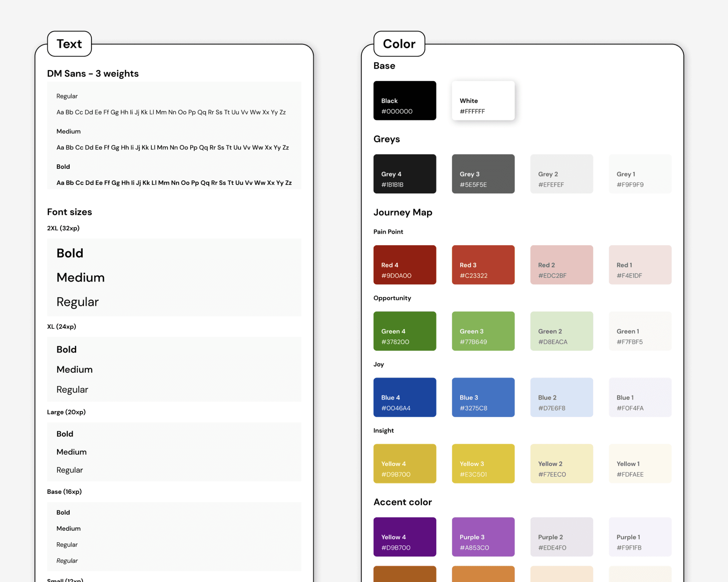
Task: Click the Journey Map section heading
Action: point(403,212)
